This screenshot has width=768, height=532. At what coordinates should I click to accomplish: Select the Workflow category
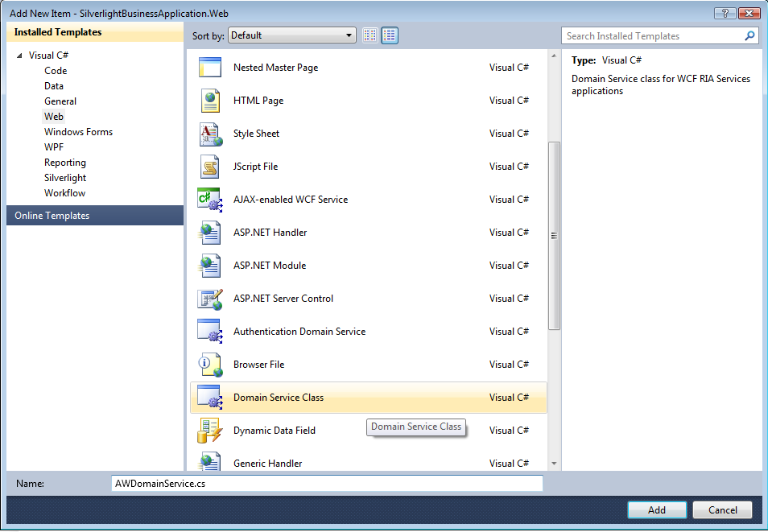(x=64, y=193)
